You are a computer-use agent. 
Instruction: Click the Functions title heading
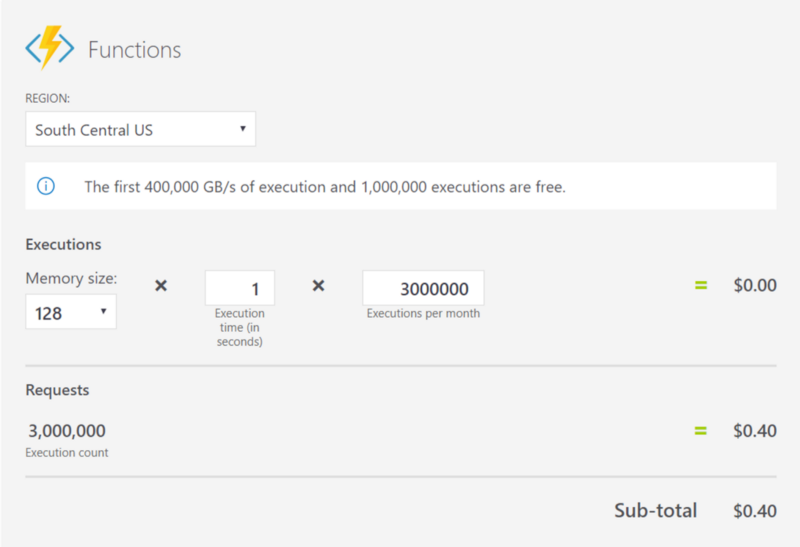click(134, 49)
